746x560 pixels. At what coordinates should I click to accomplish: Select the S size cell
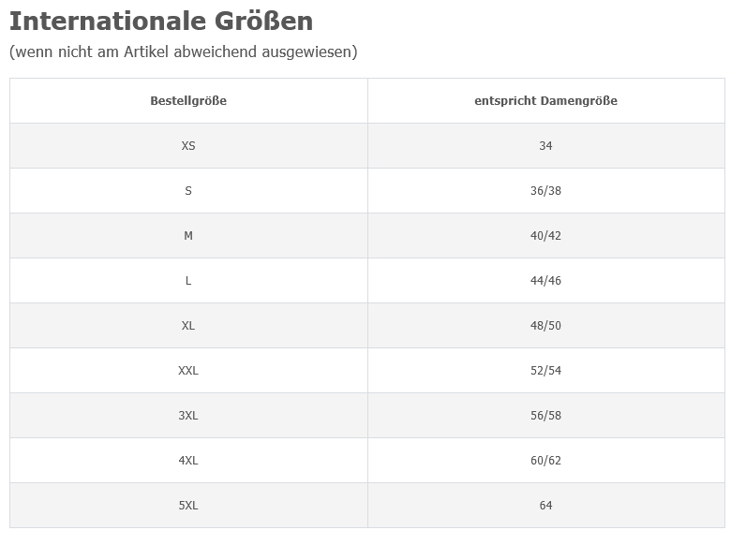188,191
